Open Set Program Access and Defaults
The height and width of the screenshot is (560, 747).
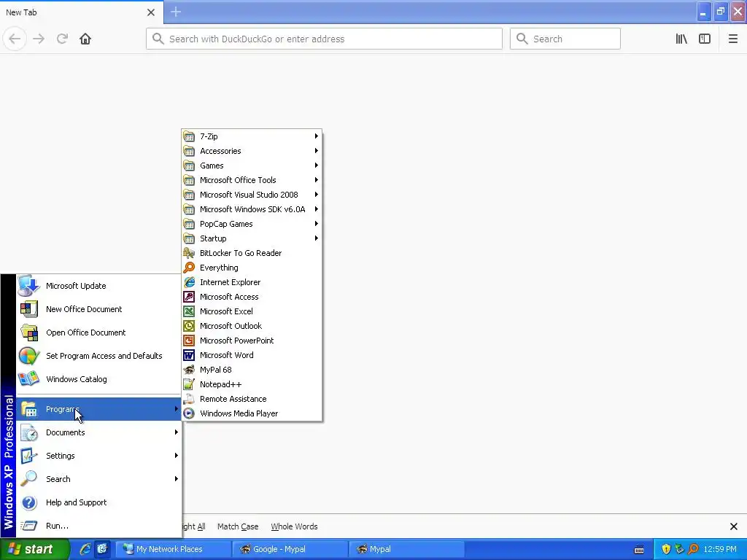click(98, 356)
